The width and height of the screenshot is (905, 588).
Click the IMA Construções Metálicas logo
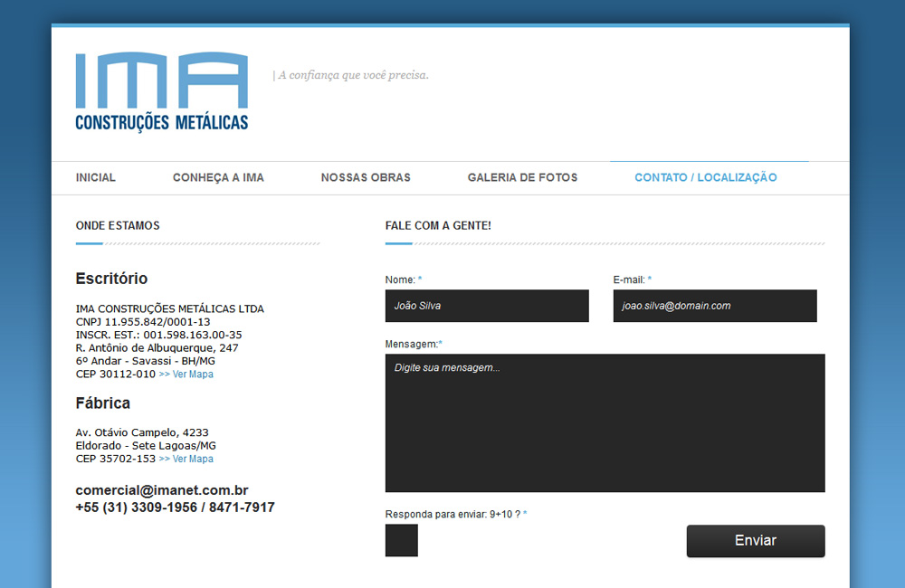[x=162, y=92]
